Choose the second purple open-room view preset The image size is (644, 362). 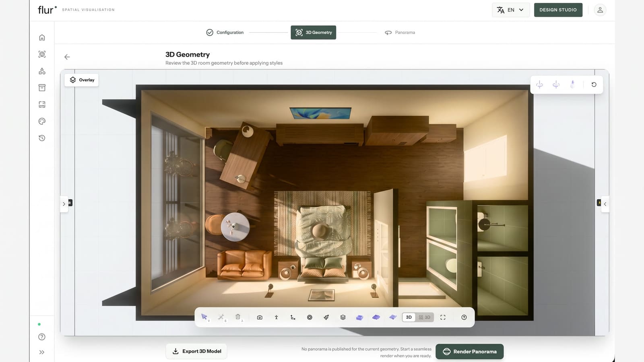point(376,317)
